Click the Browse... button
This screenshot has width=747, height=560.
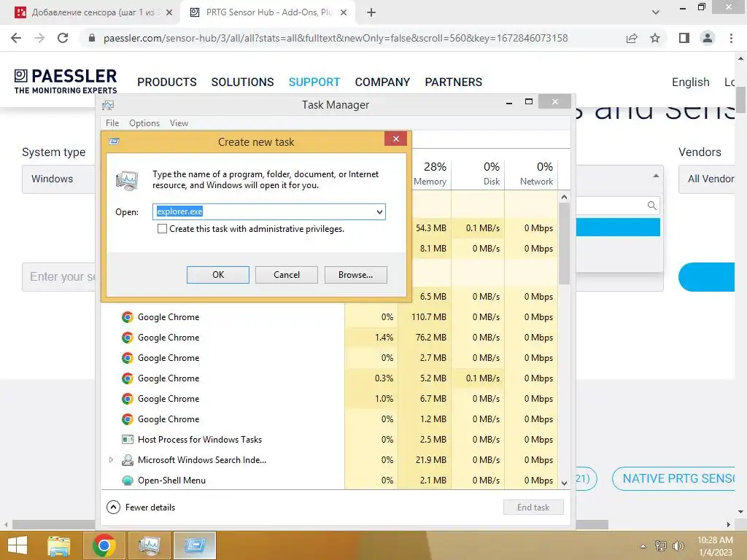(x=355, y=275)
